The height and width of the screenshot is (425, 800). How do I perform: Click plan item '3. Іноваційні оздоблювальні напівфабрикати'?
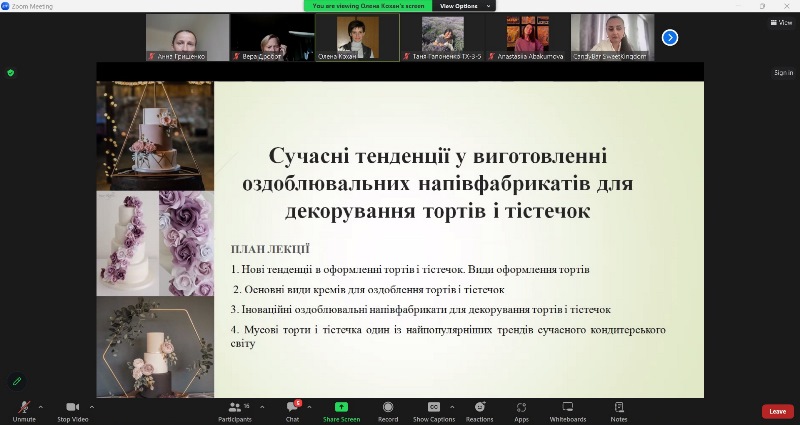pyautogui.click(x=420, y=309)
